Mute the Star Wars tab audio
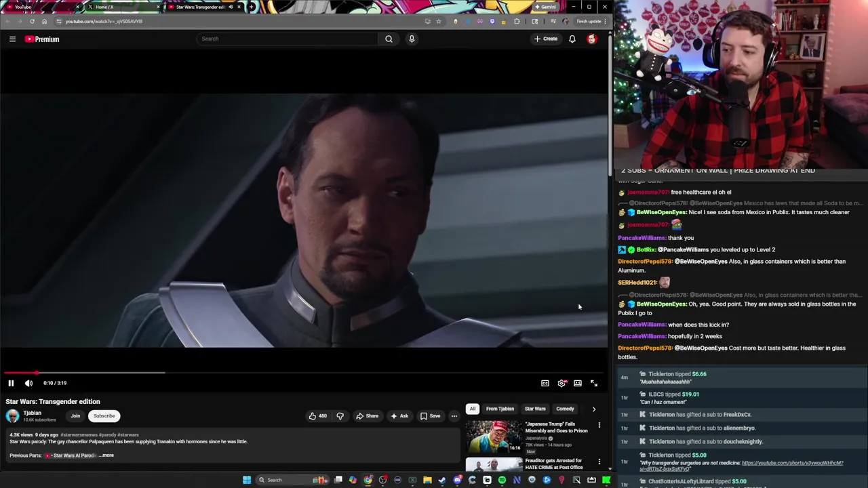 point(231,7)
